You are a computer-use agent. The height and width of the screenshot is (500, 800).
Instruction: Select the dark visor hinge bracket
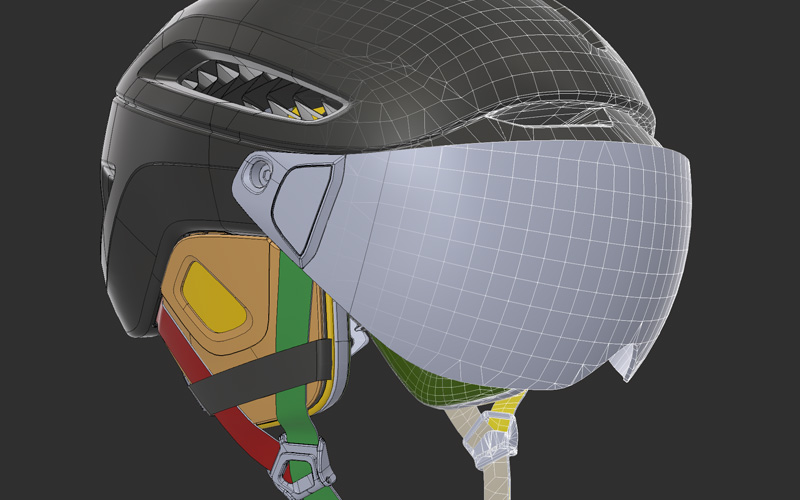[304, 200]
